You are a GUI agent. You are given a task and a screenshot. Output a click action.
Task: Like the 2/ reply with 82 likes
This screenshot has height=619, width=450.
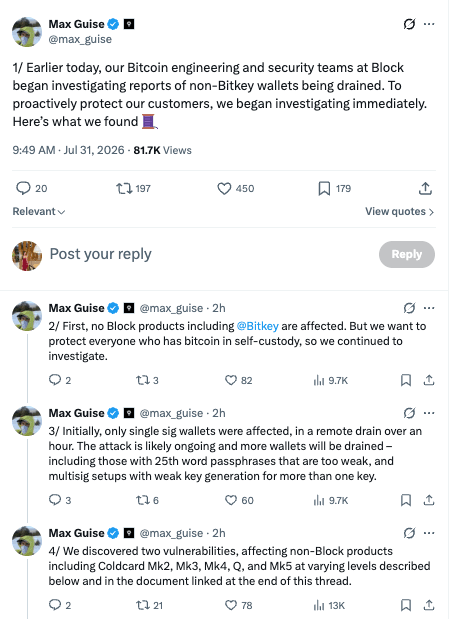pyautogui.click(x=238, y=380)
